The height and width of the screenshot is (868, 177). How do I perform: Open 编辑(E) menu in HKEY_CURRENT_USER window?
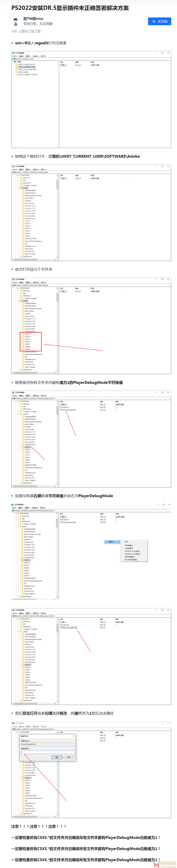21,56
